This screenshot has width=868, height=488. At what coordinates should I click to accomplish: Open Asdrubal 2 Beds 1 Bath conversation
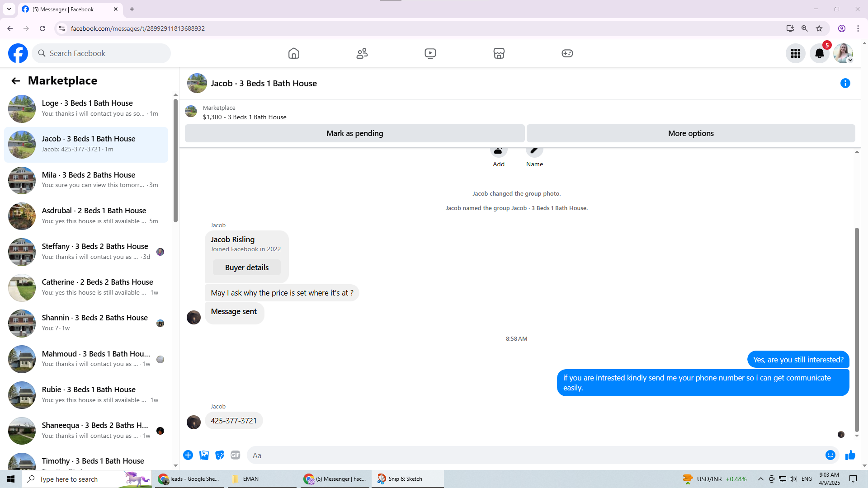click(x=86, y=216)
